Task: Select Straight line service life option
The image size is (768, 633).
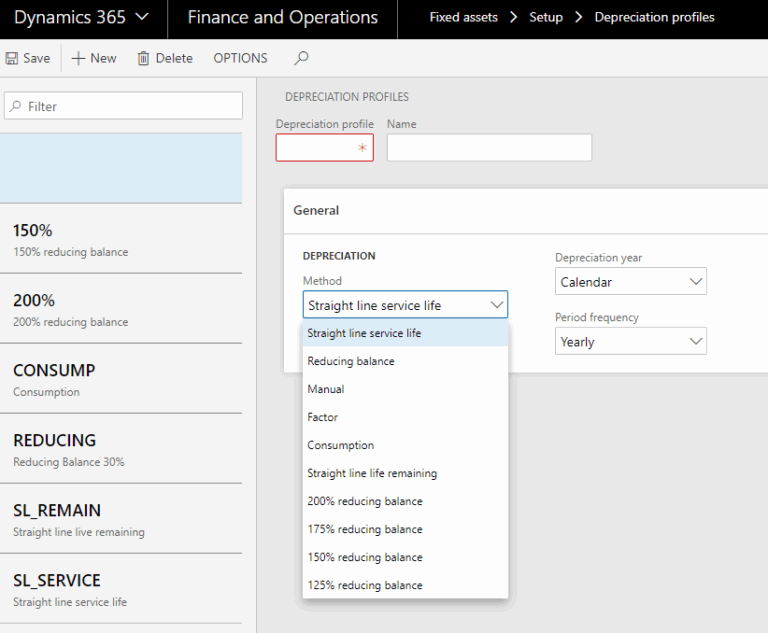Action: 405,333
